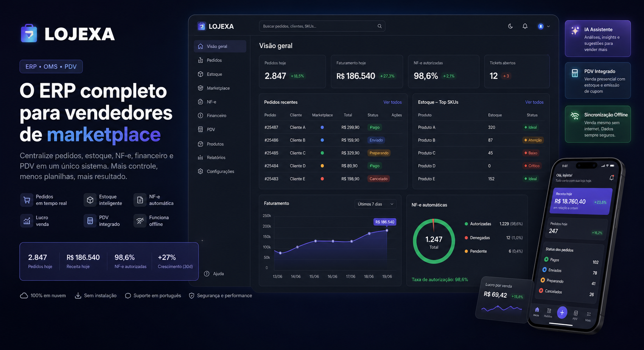Screen dimensions: 644x350
Task: Open Pedidos in the sidebar
Action: 220,60
